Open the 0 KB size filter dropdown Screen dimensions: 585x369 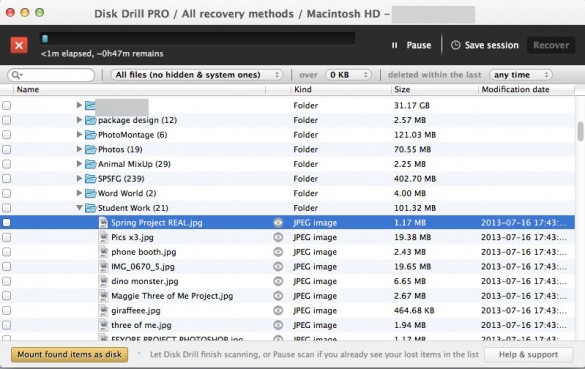(x=348, y=75)
